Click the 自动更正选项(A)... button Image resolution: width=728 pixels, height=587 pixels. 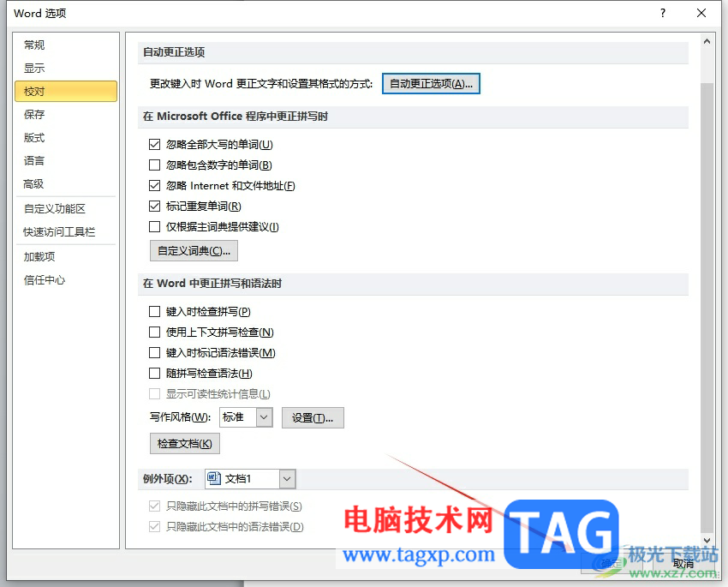(x=431, y=84)
